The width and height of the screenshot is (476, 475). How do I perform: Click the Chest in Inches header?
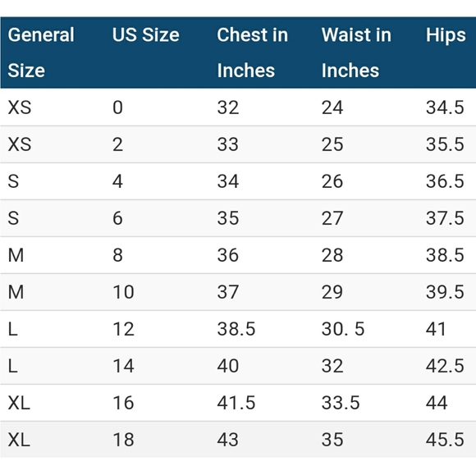click(252, 53)
